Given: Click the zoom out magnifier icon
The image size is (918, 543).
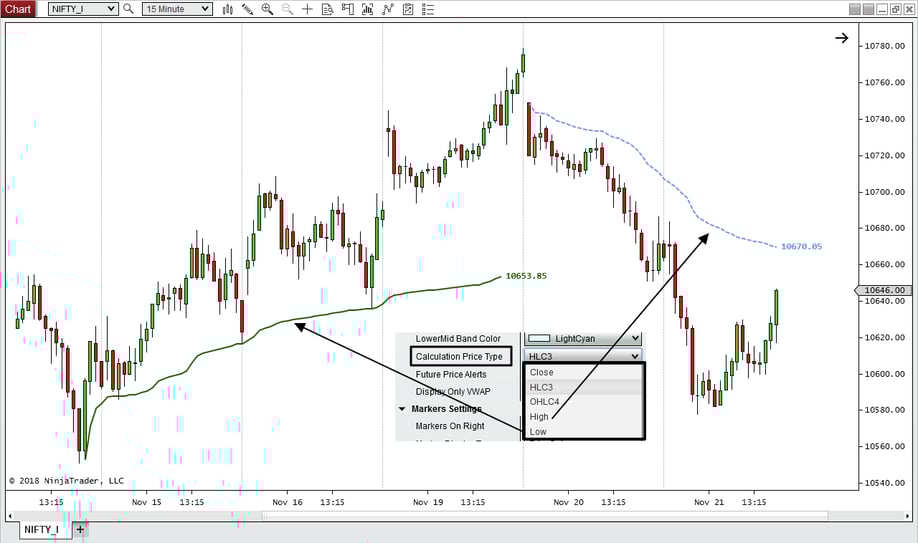Looking at the screenshot, I should click(x=287, y=9).
